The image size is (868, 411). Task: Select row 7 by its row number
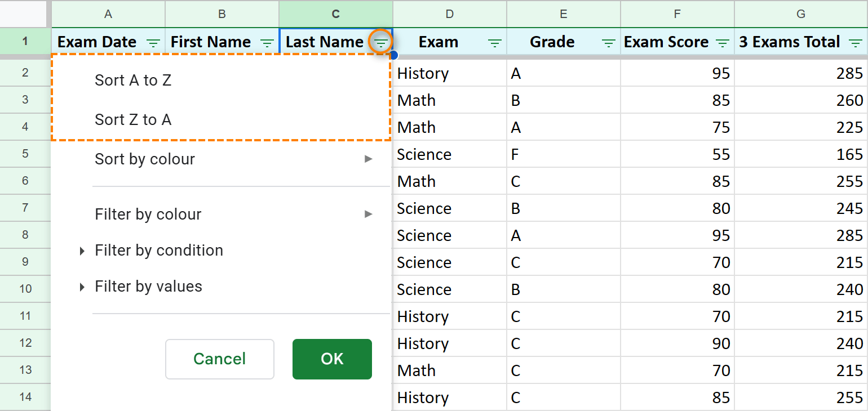tap(25, 207)
